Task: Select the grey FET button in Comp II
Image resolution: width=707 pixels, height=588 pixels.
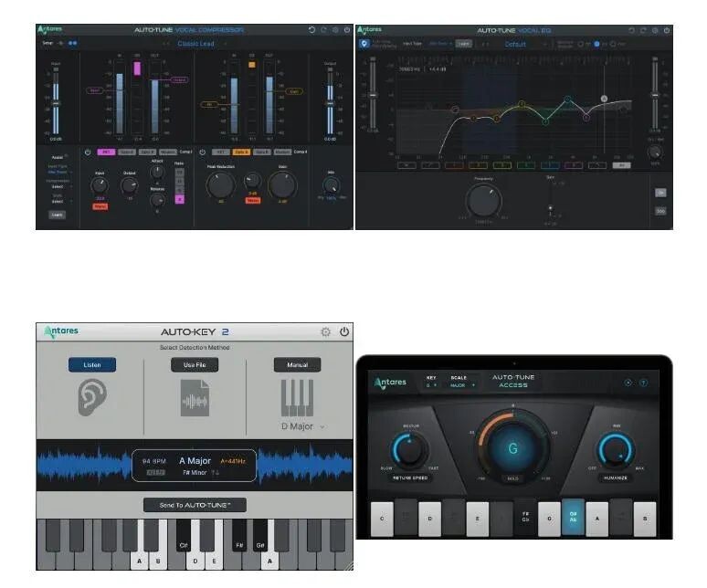Action: coord(221,152)
